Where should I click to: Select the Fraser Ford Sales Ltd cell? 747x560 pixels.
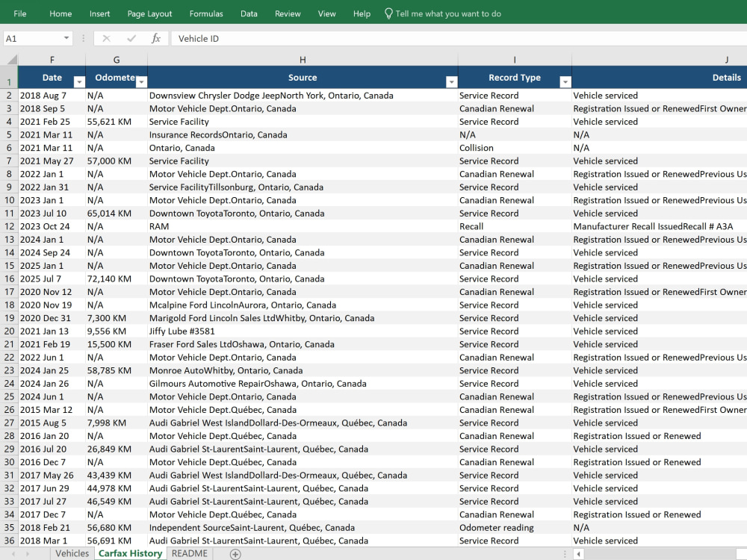click(303, 344)
